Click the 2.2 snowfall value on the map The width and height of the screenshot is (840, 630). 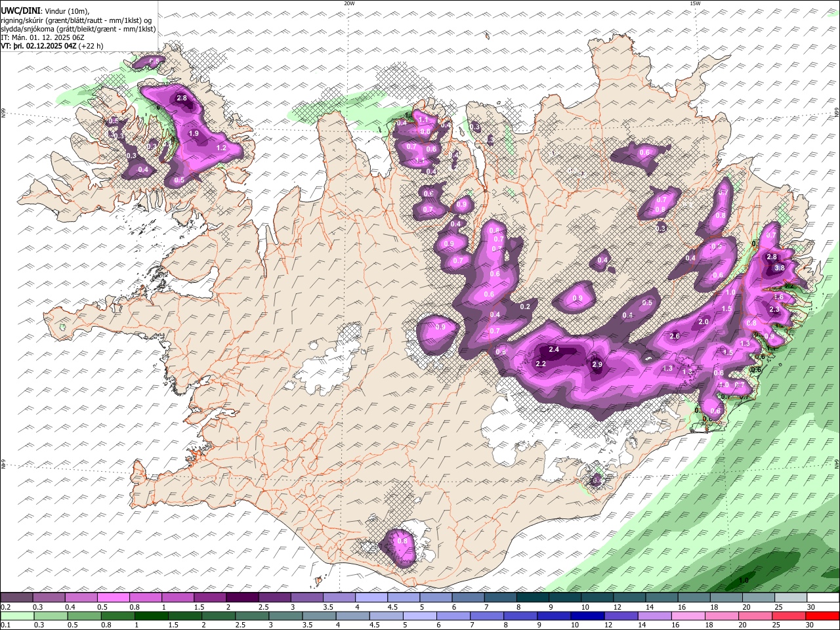tap(541, 364)
